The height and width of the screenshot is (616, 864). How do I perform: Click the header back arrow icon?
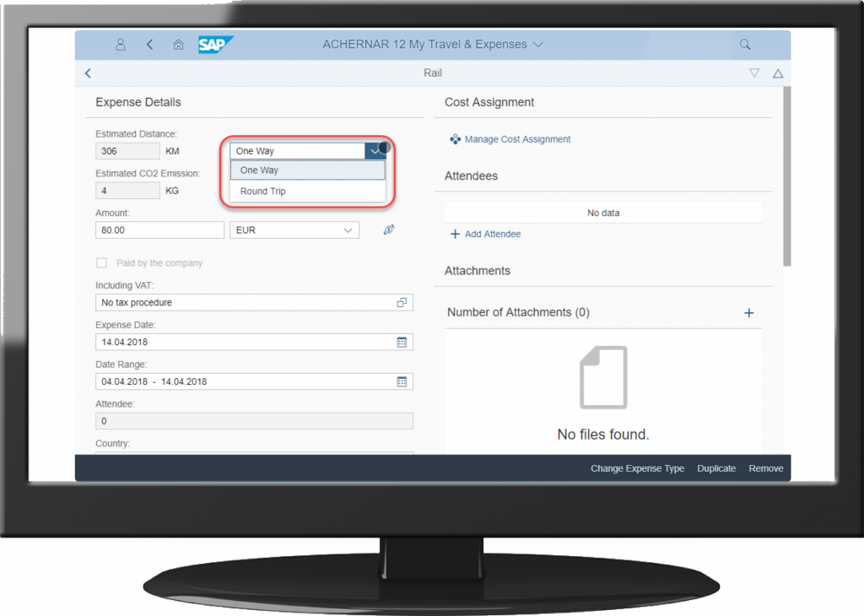click(149, 45)
